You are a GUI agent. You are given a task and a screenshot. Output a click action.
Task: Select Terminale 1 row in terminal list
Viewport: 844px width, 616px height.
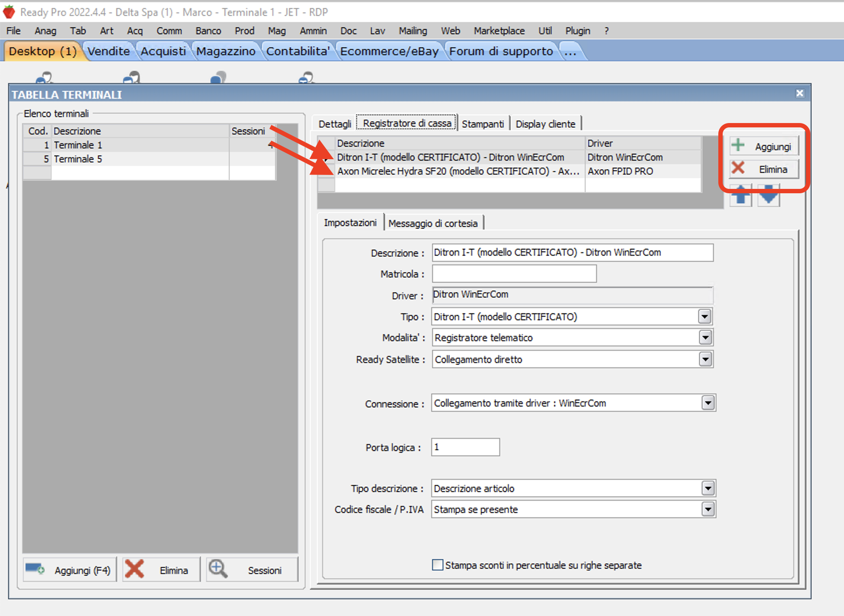(149, 145)
